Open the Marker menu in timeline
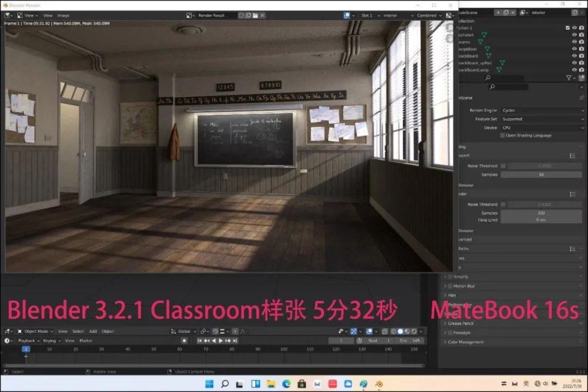Screen dimensions: 588x392 click(x=86, y=341)
